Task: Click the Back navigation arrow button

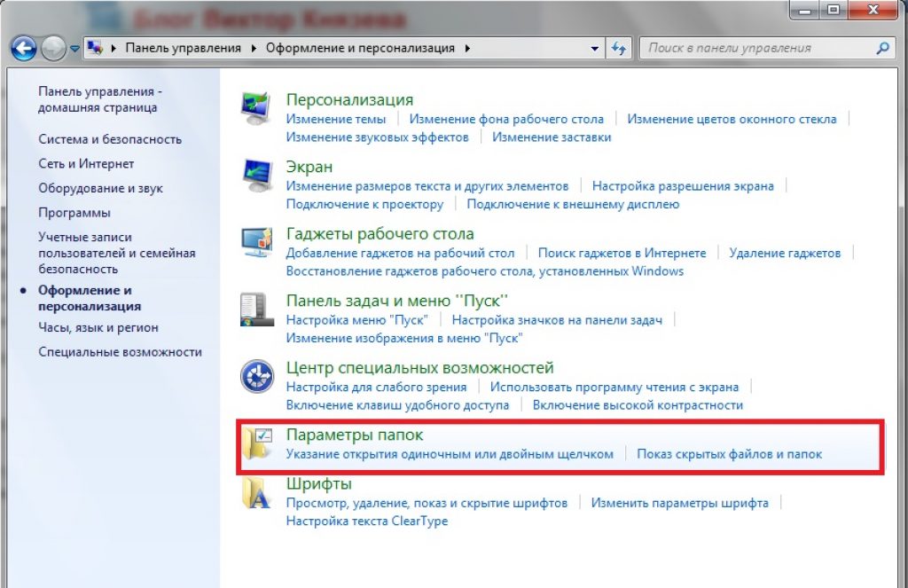Action: [x=24, y=48]
